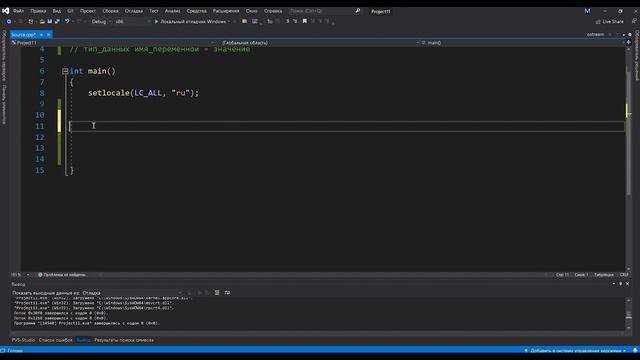Open the Project11 scope dropdown

pos(113,42)
